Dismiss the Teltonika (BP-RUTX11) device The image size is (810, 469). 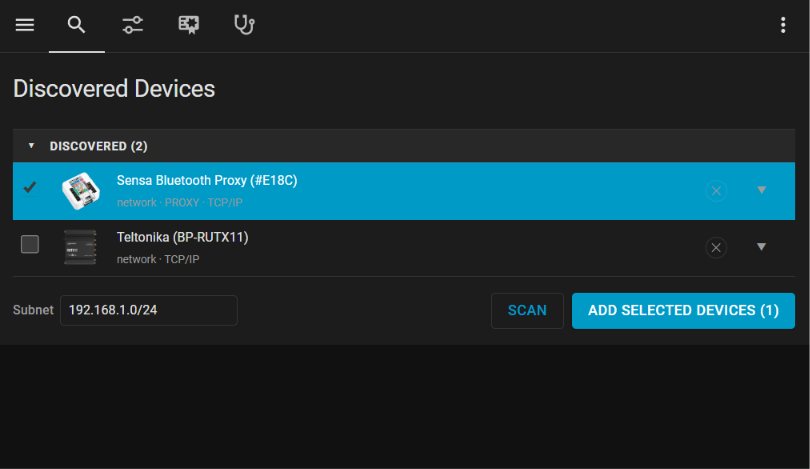(x=716, y=248)
